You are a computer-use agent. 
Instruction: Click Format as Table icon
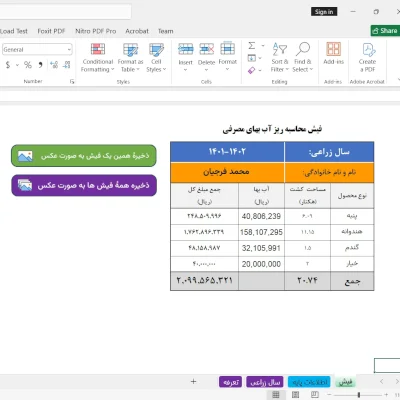click(130, 50)
